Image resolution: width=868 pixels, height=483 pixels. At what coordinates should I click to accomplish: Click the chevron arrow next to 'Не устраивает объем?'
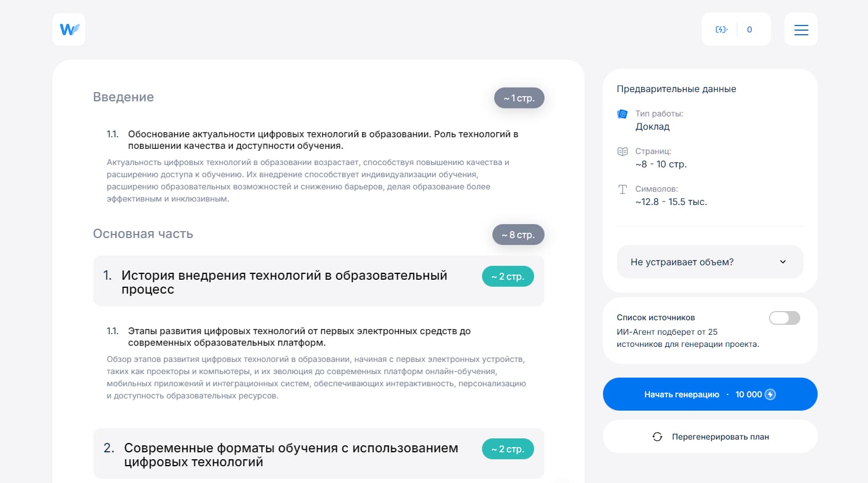[782, 262]
